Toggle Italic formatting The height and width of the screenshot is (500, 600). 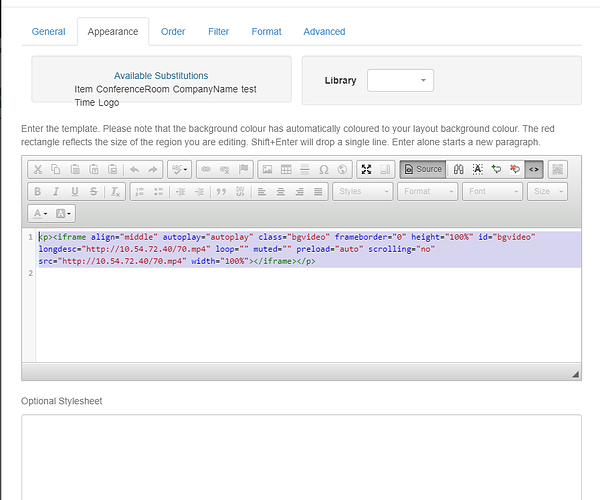[x=56, y=192]
